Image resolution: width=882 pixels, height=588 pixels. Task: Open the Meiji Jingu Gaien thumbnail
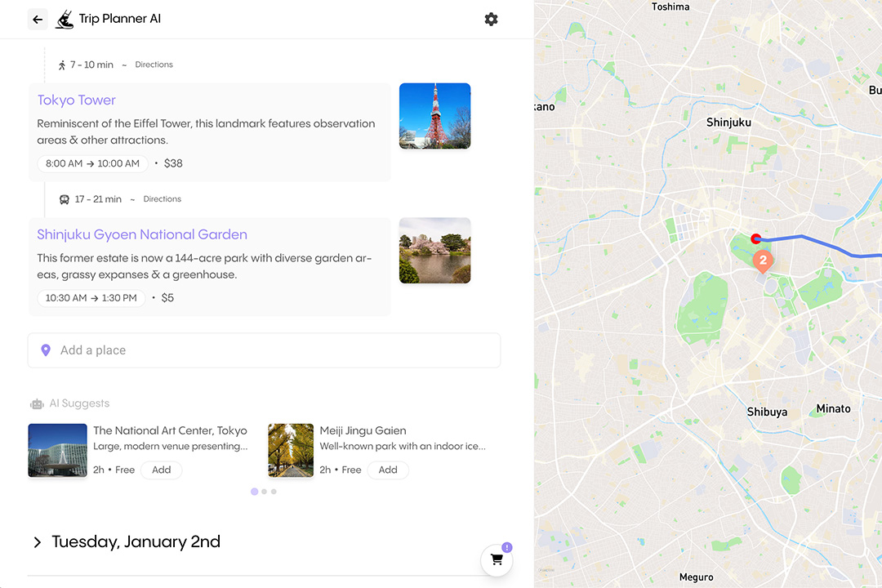pos(291,451)
